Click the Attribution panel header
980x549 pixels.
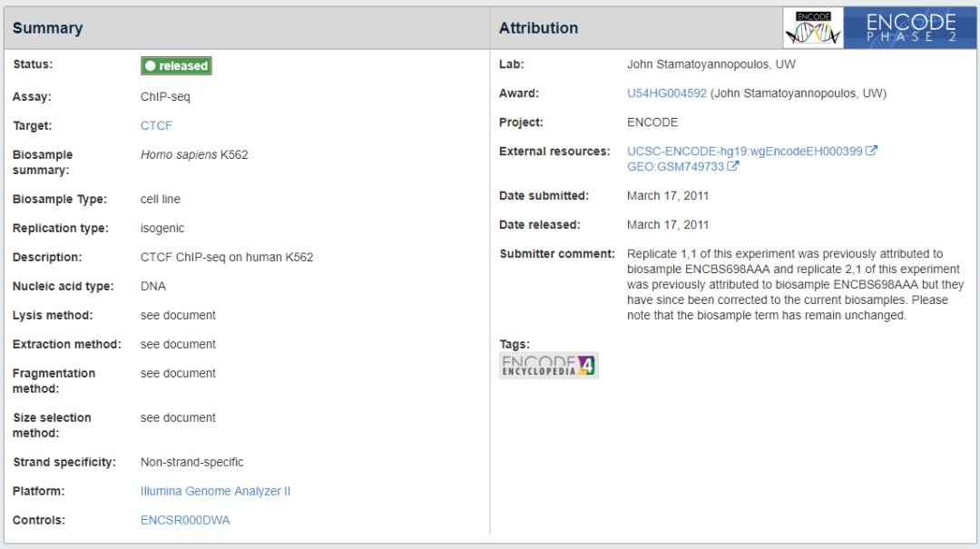[538, 28]
